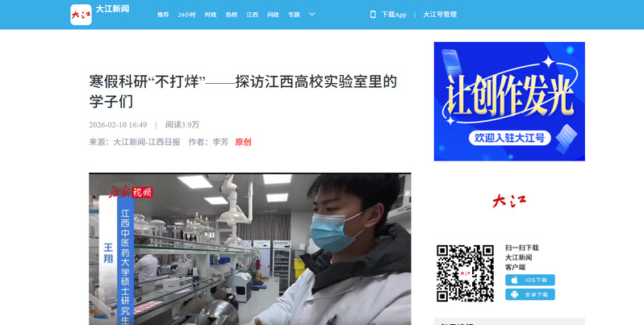Play the lab video in article
Image resolution: width=644 pixels, height=325 pixels.
click(249, 250)
